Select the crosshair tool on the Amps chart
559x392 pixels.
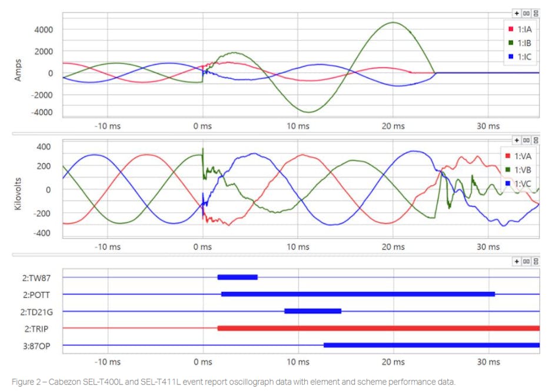(x=517, y=12)
